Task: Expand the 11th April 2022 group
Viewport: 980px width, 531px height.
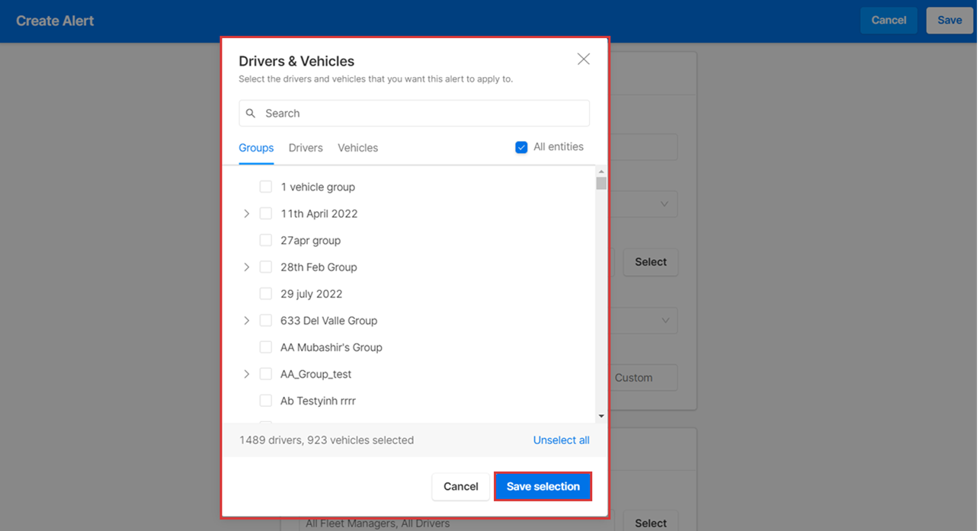Action: tap(246, 214)
